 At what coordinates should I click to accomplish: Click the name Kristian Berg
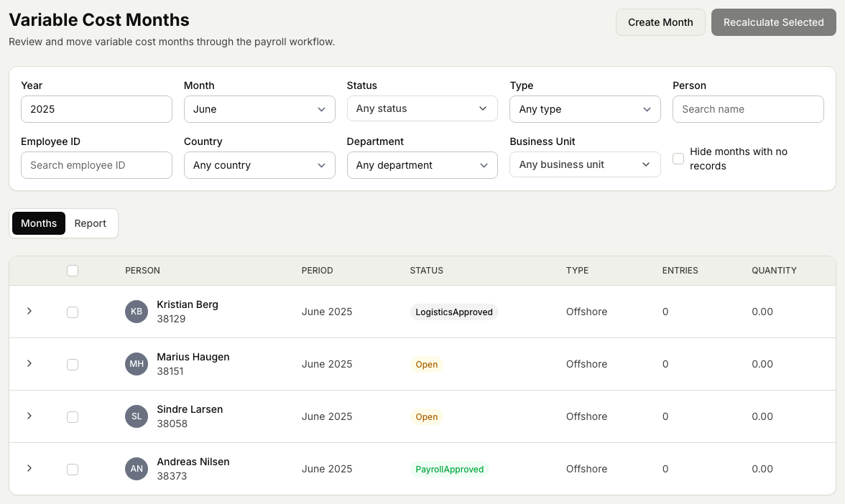click(x=188, y=304)
